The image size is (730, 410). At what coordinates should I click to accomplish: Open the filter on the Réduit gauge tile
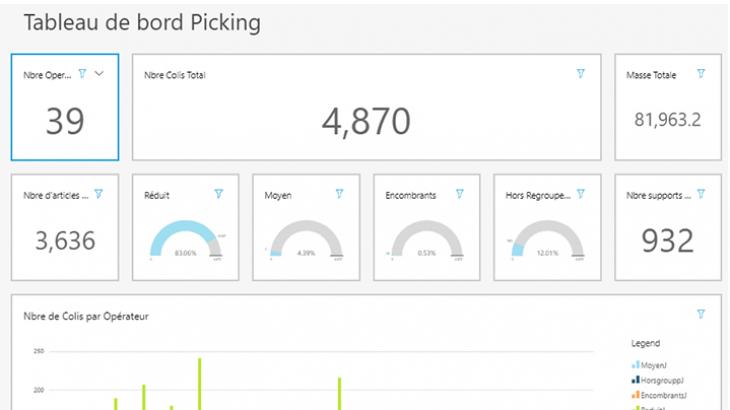point(219,194)
